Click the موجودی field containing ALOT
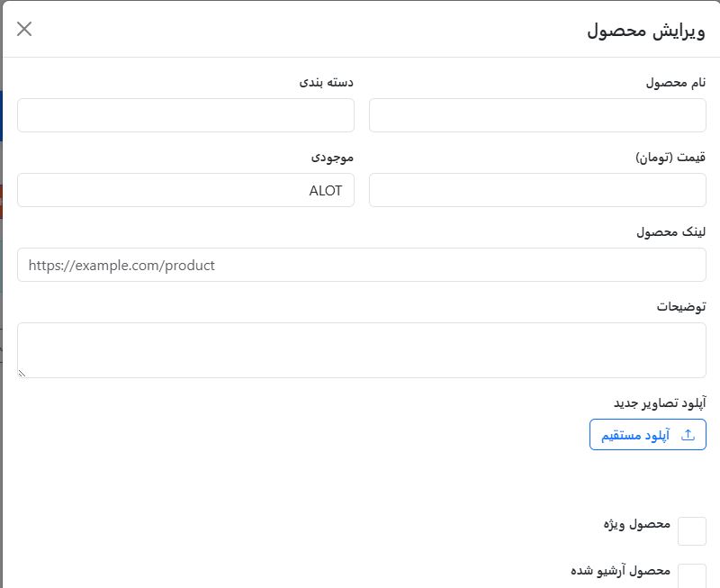The image size is (720, 588). click(x=185, y=191)
